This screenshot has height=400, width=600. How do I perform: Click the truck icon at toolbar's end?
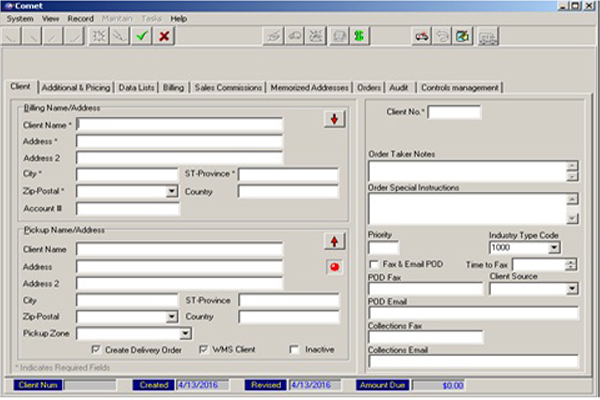click(488, 37)
